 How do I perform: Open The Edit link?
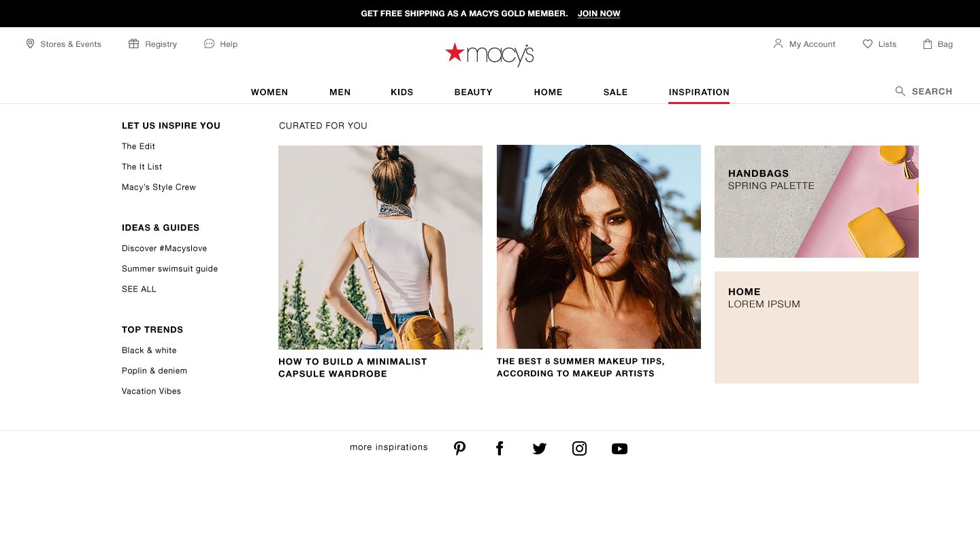(x=138, y=146)
